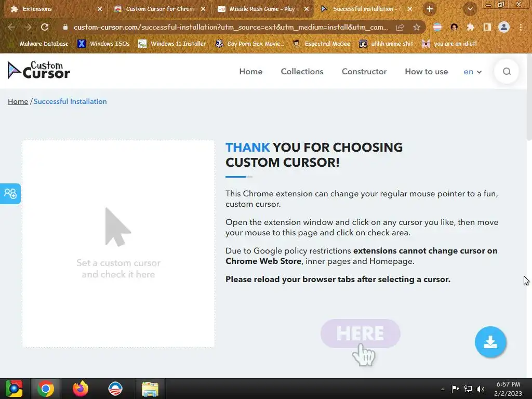The width and height of the screenshot is (532, 399).
Task: Click the blue round download button
Action: (x=490, y=342)
